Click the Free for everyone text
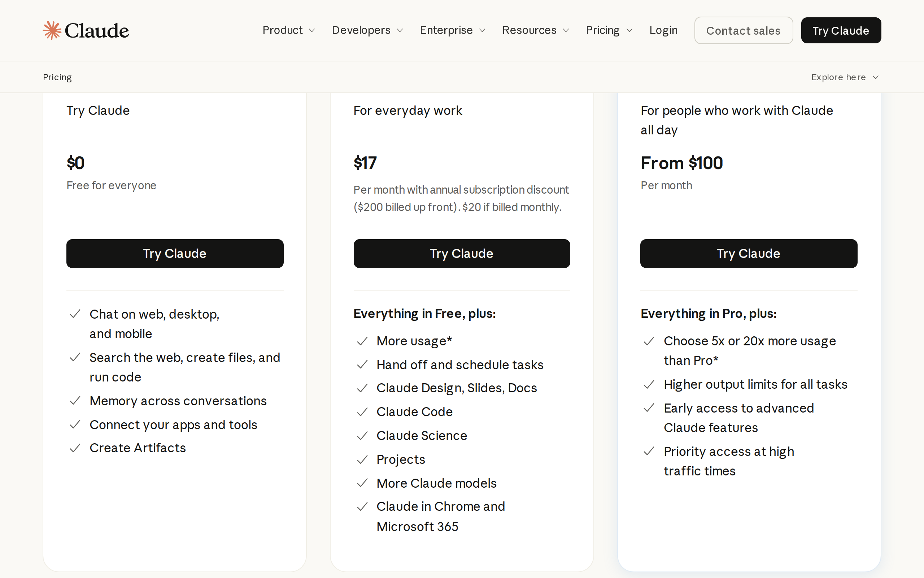Viewport: 924px width, 578px height. click(x=111, y=185)
